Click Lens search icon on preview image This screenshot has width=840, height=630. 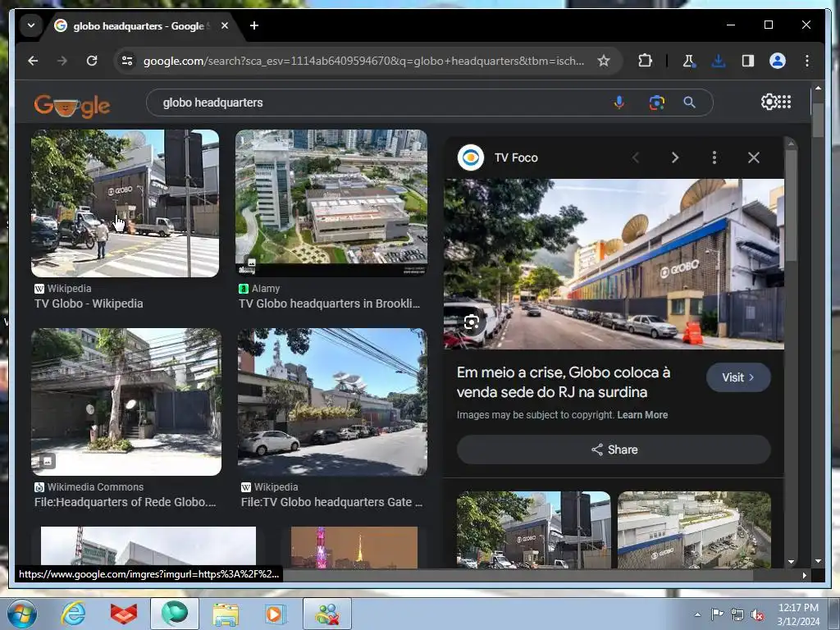tap(472, 322)
